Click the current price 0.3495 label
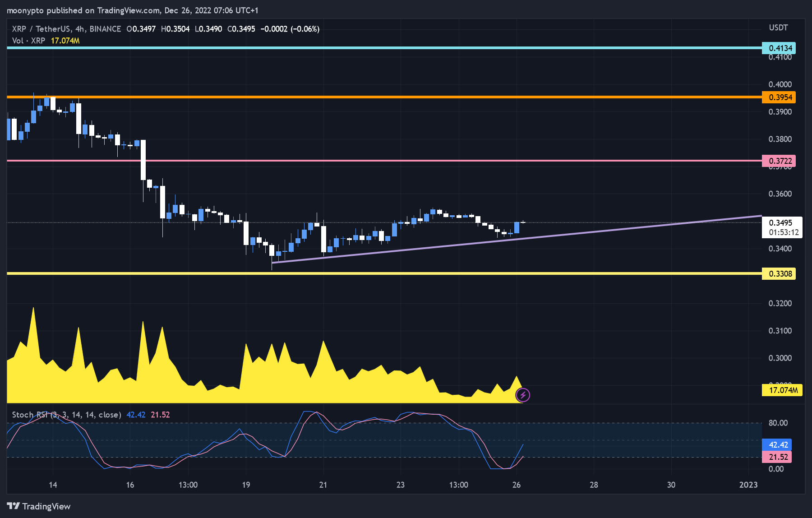 click(x=780, y=222)
